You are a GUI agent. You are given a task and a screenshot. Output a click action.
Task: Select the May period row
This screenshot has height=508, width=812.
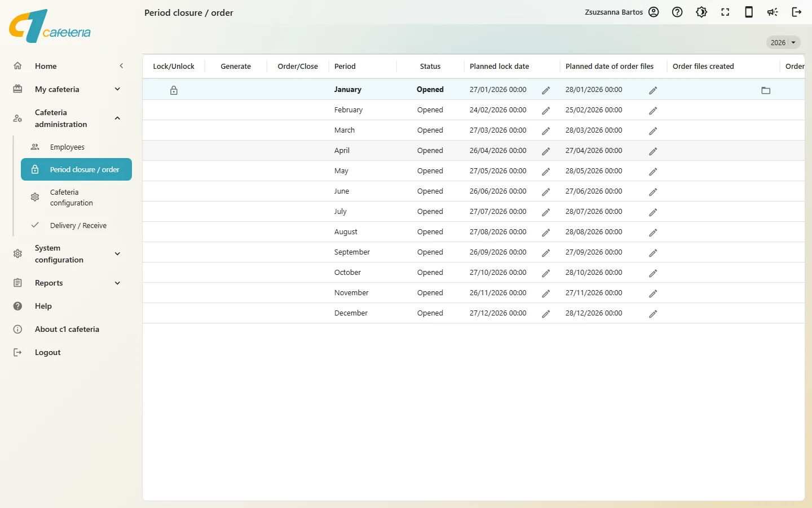[474, 171]
